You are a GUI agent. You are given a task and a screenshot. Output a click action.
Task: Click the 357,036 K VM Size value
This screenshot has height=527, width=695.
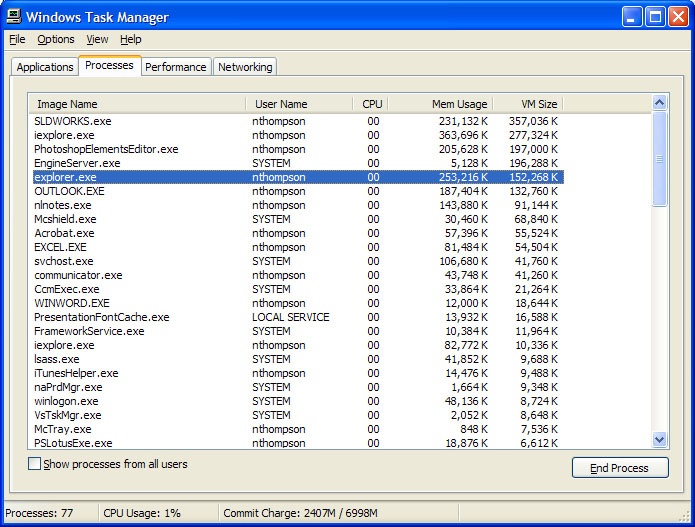(533, 121)
